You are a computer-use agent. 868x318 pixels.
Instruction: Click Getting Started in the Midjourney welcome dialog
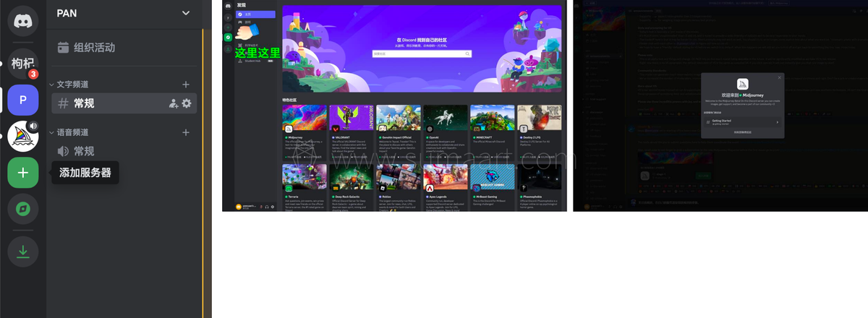[739, 123]
